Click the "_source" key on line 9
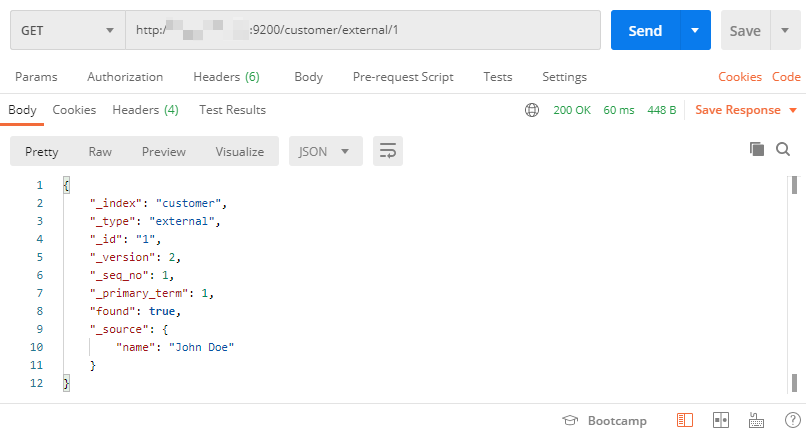 coord(119,329)
